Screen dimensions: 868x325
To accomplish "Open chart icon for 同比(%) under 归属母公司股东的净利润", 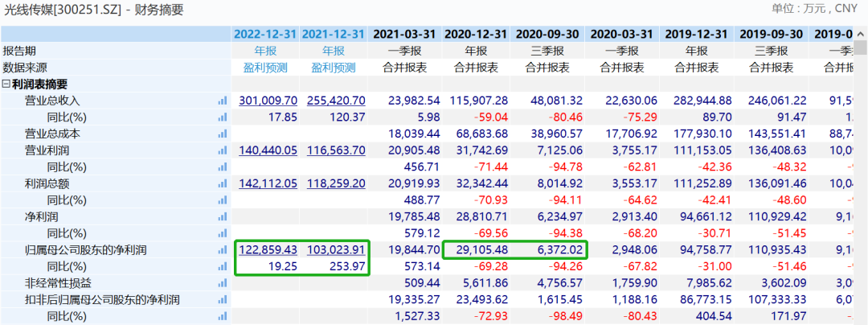I will (x=223, y=267).
